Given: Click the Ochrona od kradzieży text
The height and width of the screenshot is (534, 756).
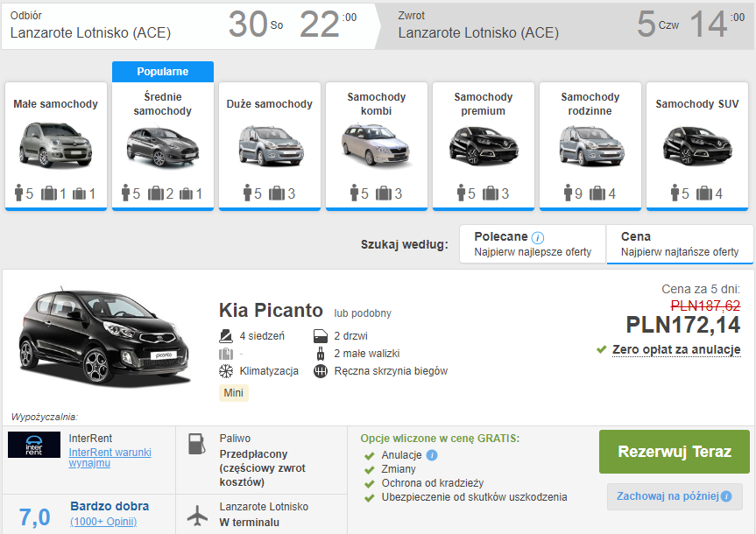Looking at the screenshot, I should (433, 483).
